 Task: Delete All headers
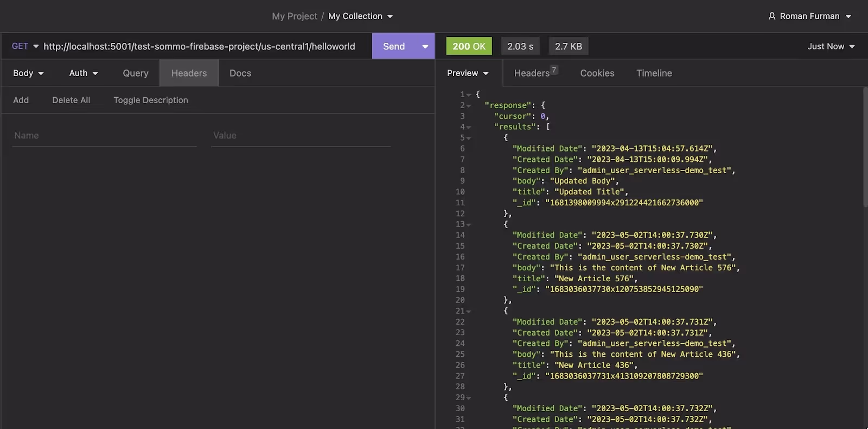pos(71,100)
